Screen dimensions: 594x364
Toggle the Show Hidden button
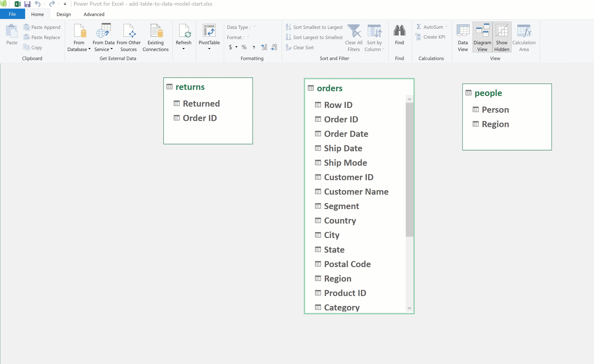coord(502,37)
